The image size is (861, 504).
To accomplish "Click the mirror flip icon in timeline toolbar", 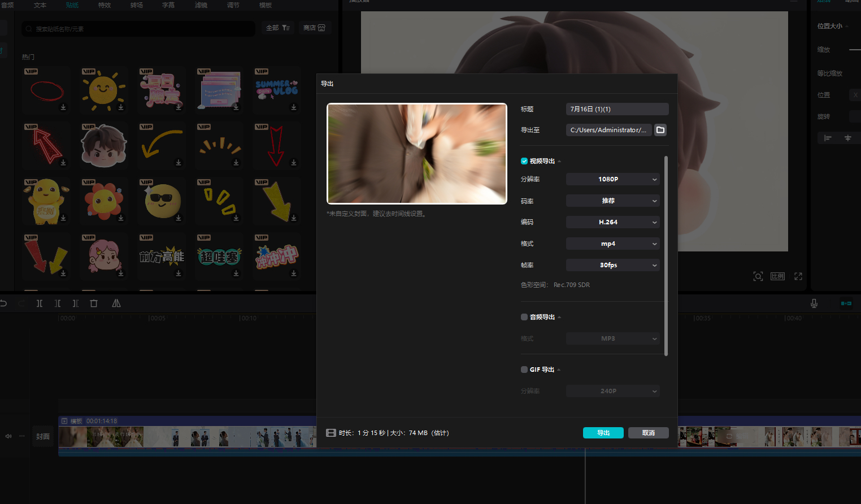I will pyautogui.click(x=116, y=303).
